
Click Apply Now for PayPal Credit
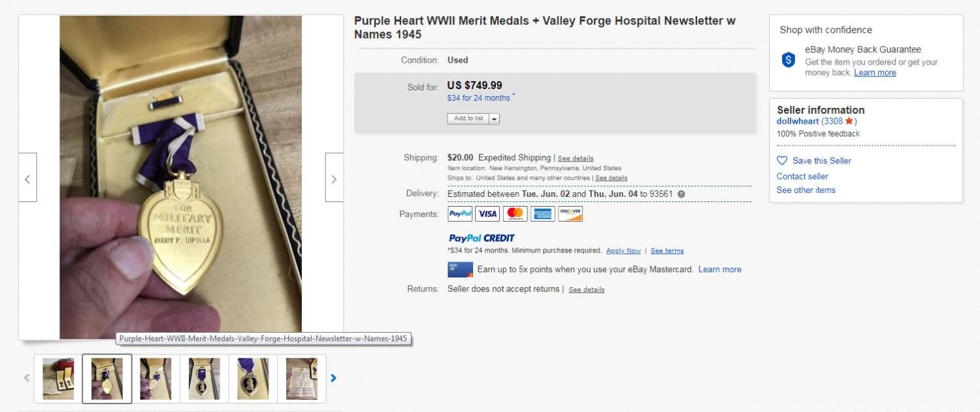tap(623, 250)
